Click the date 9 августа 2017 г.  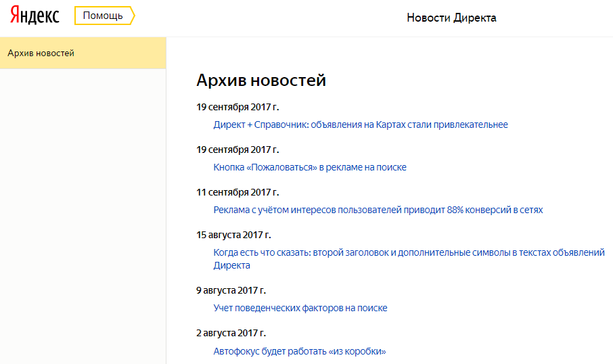point(231,290)
